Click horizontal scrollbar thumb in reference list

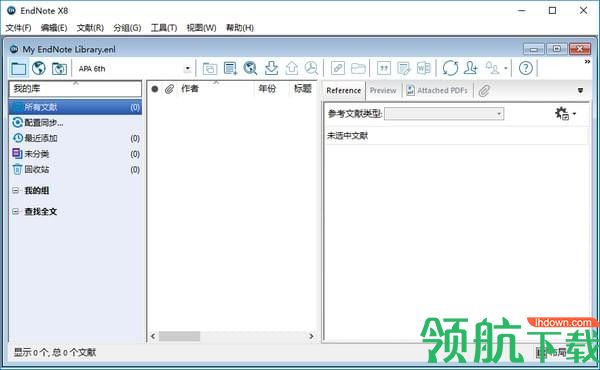pyautogui.click(x=179, y=336)
